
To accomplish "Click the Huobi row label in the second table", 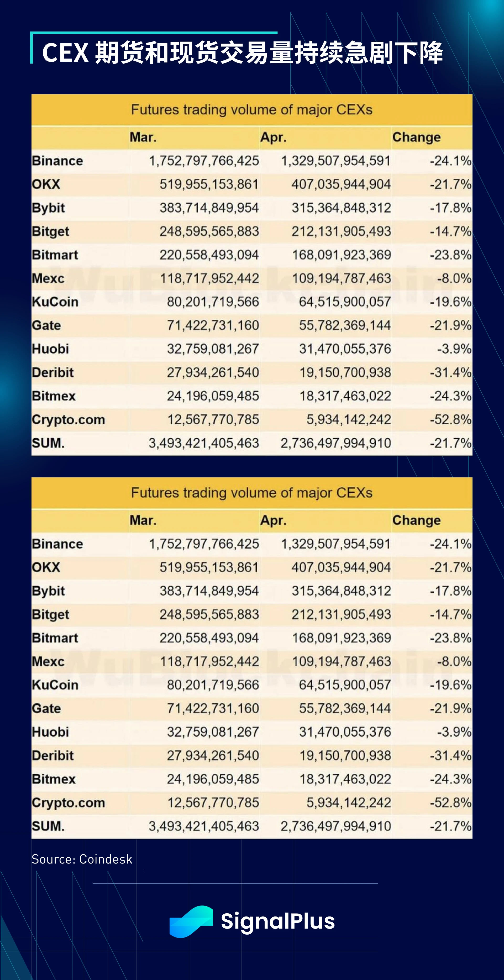I will coord(51,731).
